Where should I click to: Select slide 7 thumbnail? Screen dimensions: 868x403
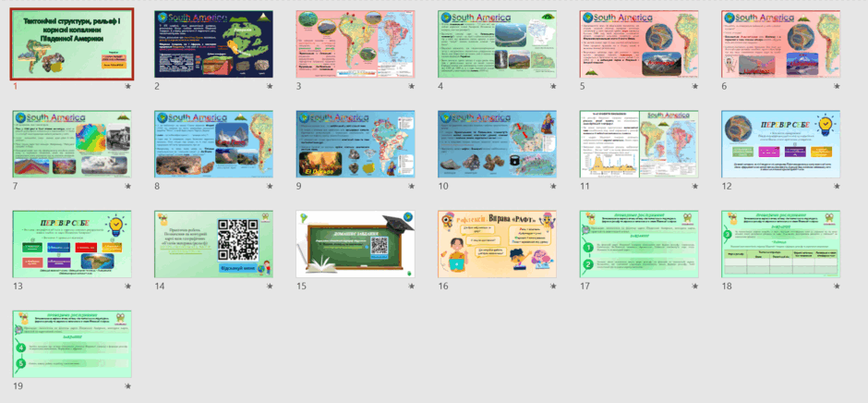coord(72,144)
